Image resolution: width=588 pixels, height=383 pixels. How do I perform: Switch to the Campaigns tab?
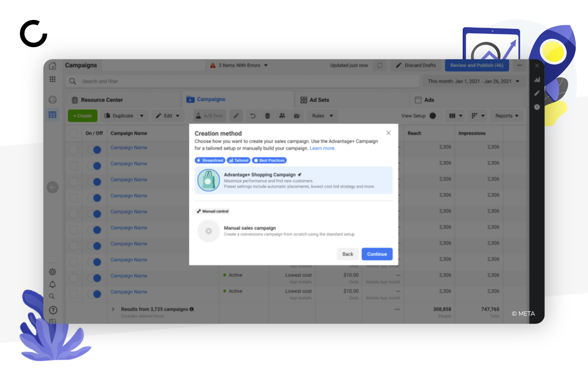coord(238,99)
